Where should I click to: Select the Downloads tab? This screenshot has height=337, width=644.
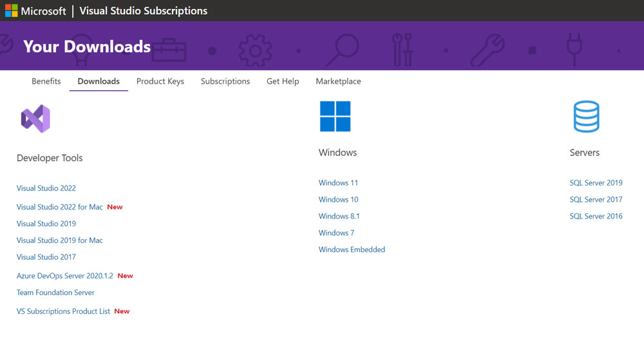(99, 81)
